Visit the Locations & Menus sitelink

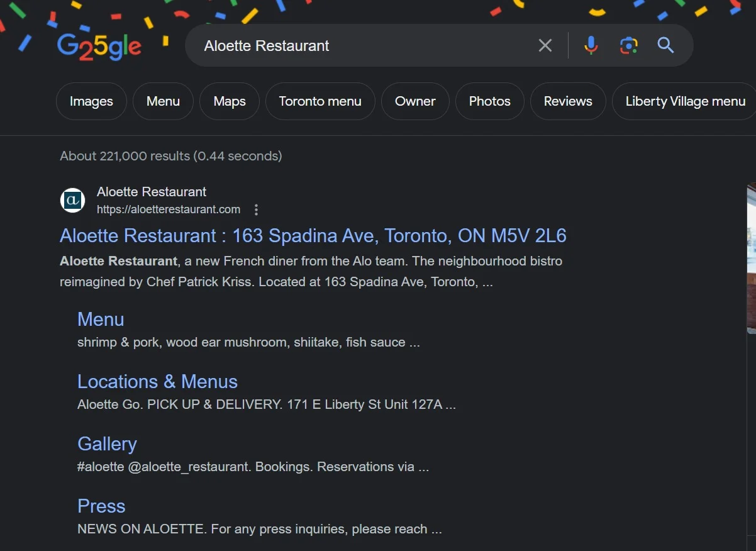coord(157,382)
